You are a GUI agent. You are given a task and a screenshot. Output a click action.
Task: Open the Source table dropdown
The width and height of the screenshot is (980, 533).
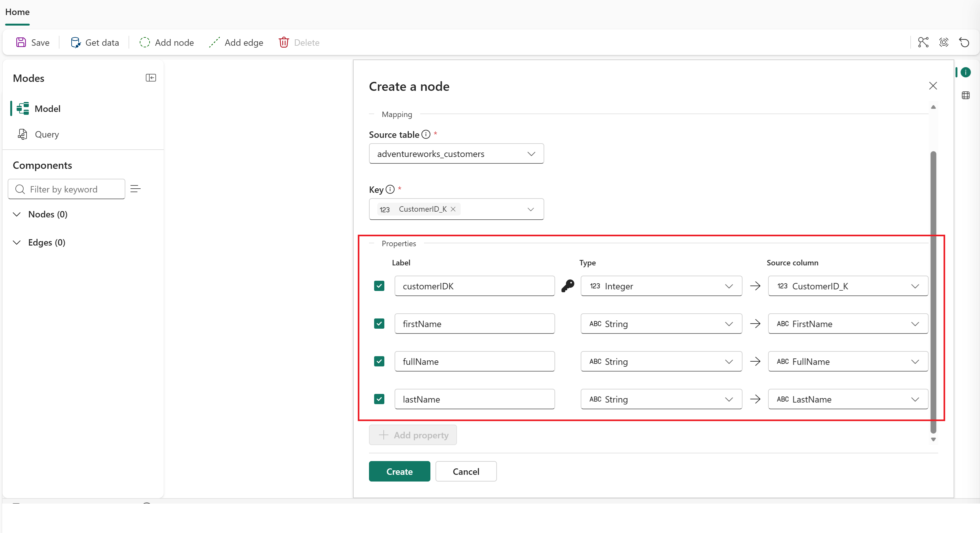coord(456,154)
